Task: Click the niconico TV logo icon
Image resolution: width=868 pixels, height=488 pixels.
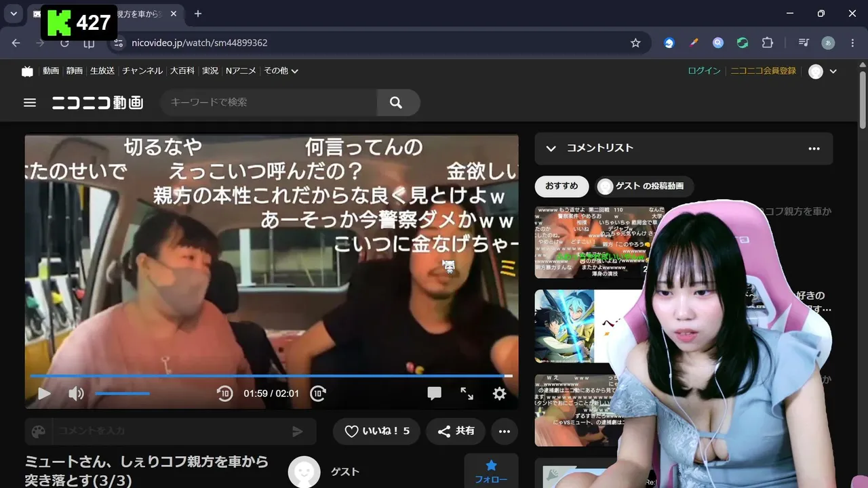Action: coord(27,71)
